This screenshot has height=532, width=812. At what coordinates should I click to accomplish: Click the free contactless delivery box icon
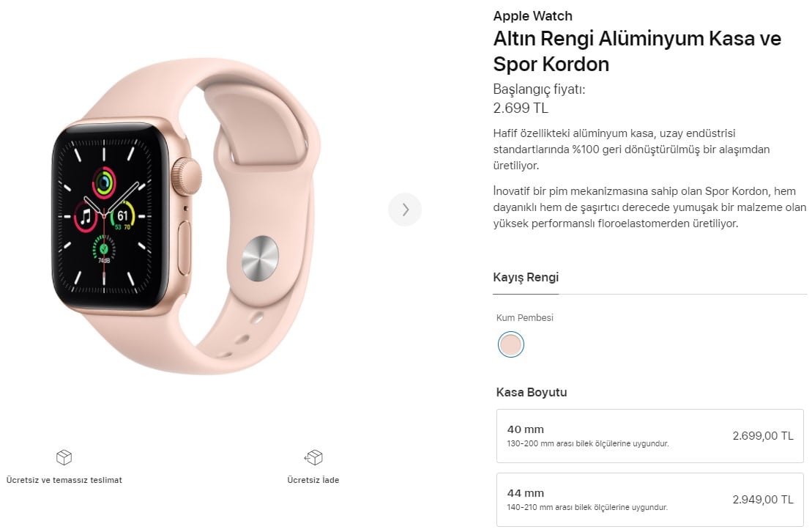tap(64, 457)
